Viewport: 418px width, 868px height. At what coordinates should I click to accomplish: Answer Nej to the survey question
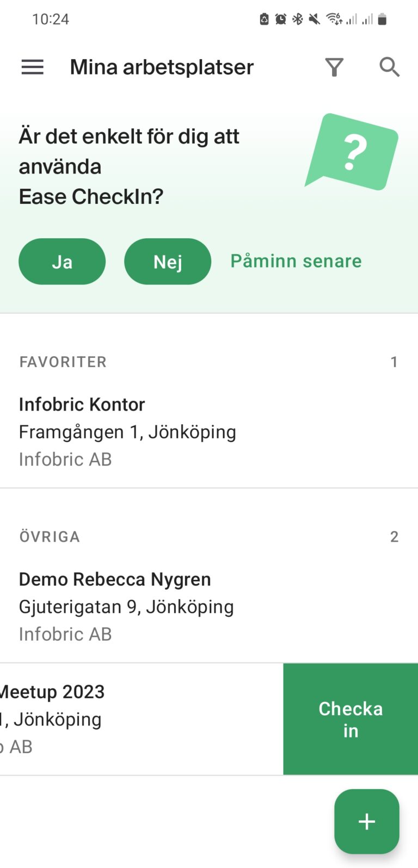click(x=168, y=262)
